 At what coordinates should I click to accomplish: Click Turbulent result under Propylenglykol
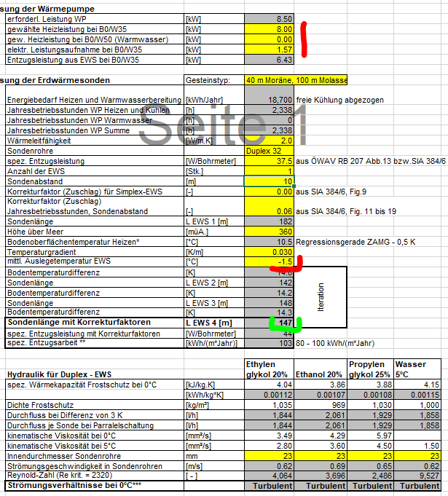(x=371, y=486)
